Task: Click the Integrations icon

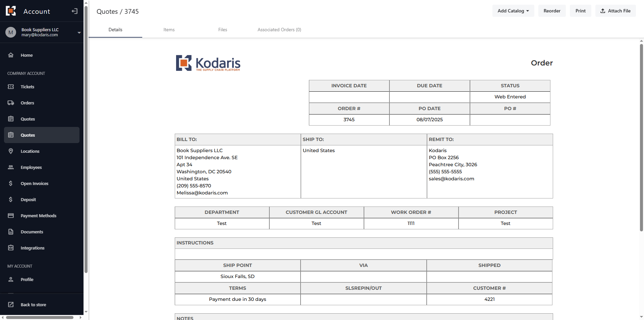Action: 11,248
